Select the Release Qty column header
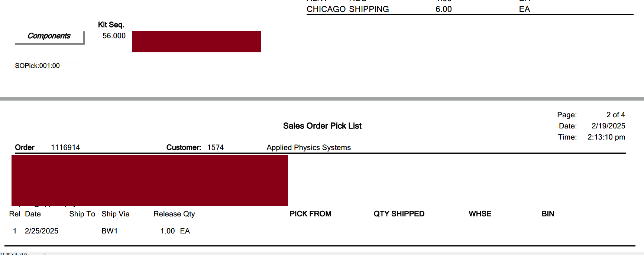 tap(174, 214)
